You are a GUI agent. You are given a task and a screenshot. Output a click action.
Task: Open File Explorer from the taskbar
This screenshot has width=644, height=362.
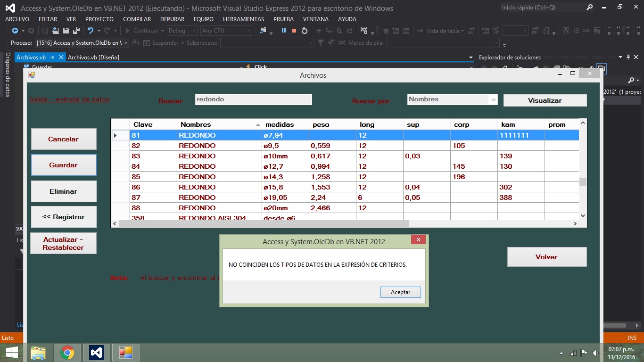(x=38, y=353)
